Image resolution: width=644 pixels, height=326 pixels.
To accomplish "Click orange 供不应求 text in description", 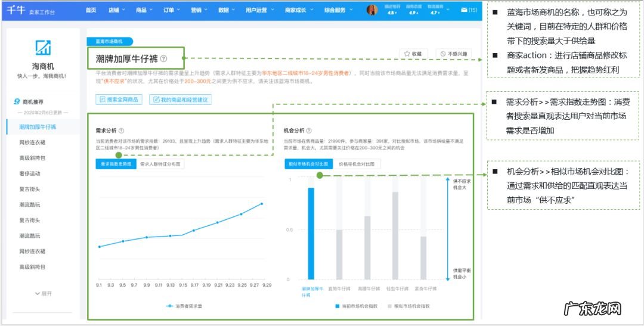I will pyautogui.click(x=114, y=81).
